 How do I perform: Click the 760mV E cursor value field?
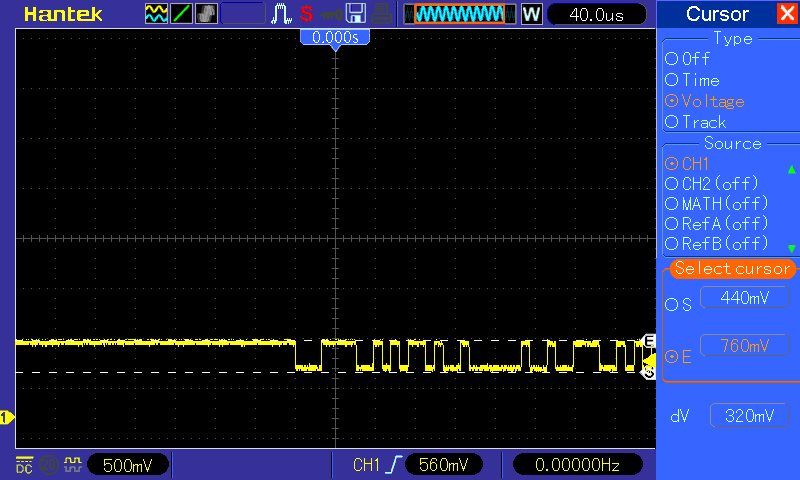tap(745, 346)
